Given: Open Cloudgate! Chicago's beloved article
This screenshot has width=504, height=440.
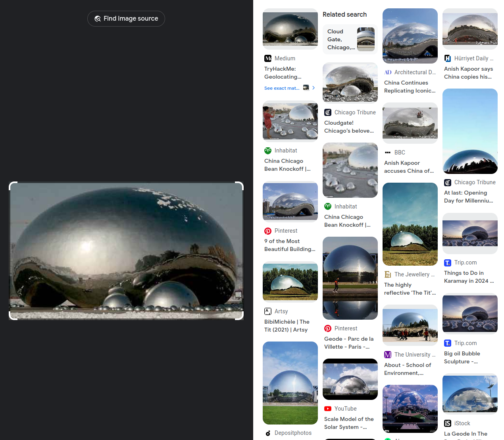Looking at the screenshot, I should [349, 127].
